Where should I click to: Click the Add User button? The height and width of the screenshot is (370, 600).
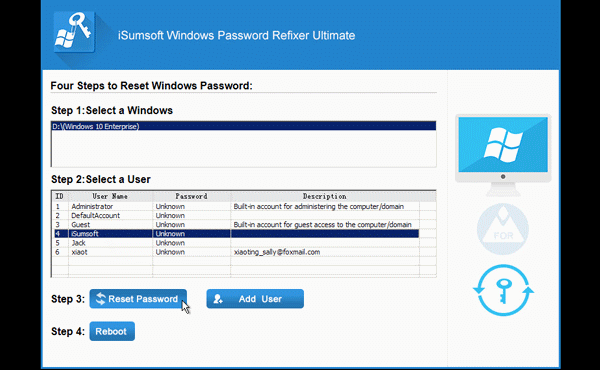click(255, 299)
